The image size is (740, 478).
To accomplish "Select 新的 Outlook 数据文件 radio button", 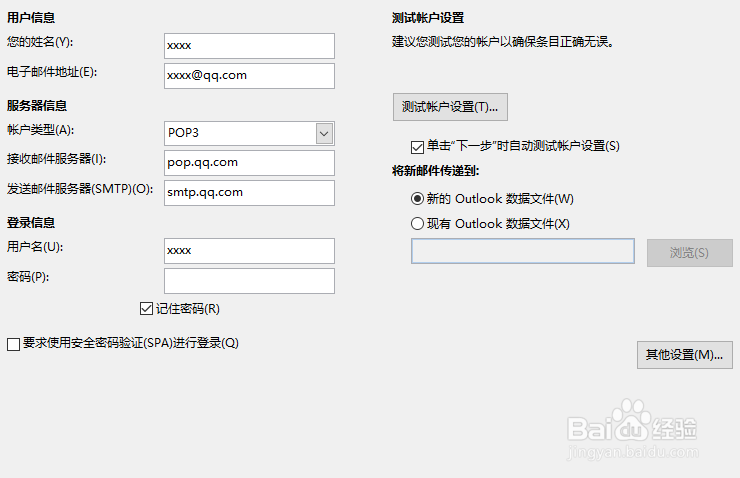I will click(x=417, y=199).
